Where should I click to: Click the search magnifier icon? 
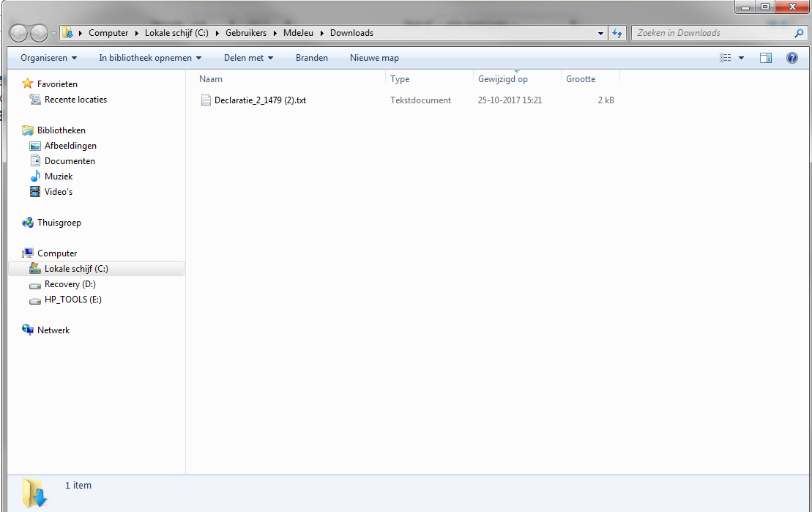[x=799, y=33]
